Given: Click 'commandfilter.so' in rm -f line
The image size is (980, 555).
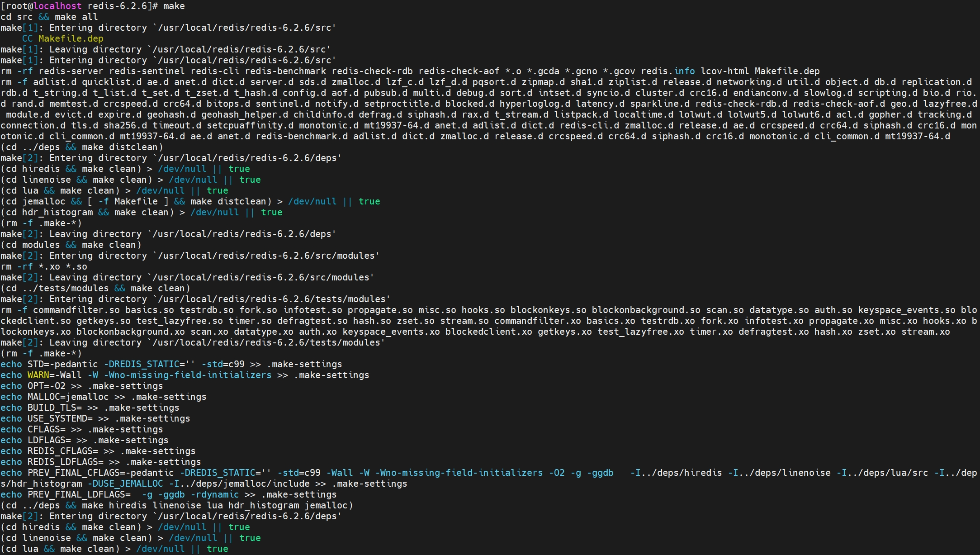Looking at the screenshot, I should [x=76, y=310].
